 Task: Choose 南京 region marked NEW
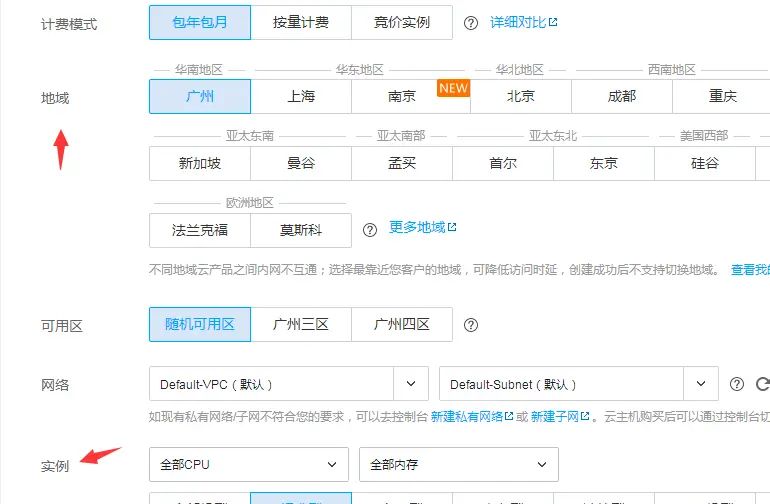pos(402,97)
